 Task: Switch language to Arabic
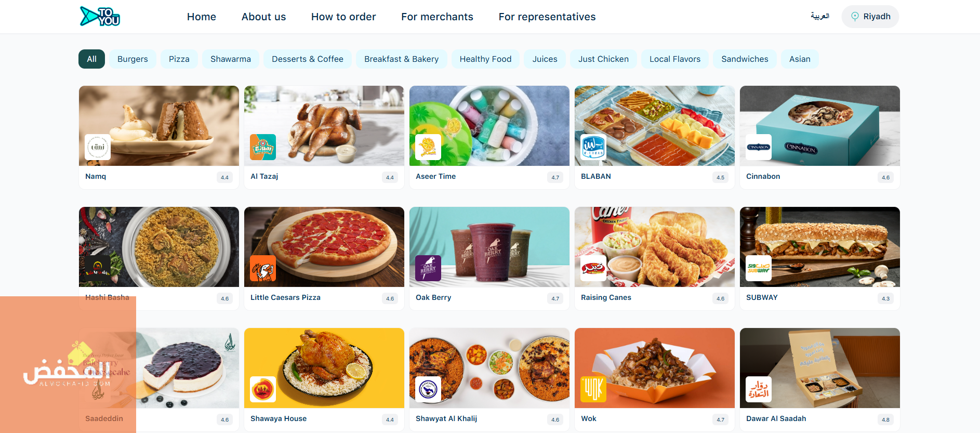(820, 16)
